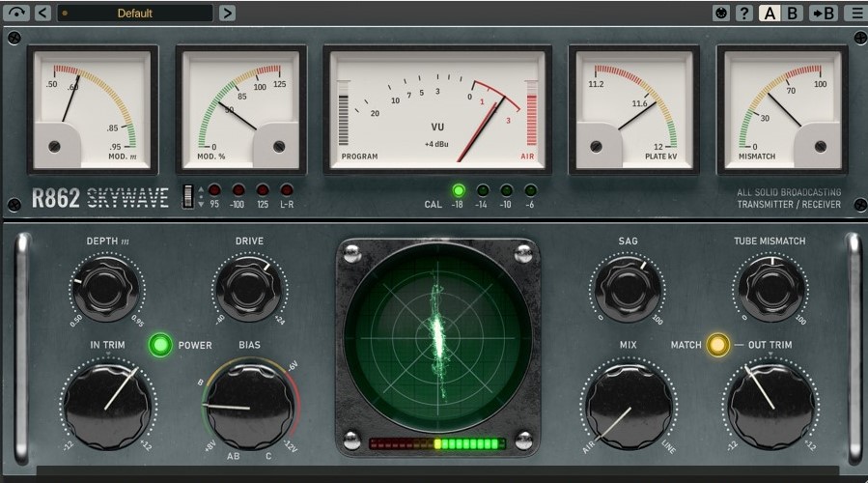868x483 pixels.
Task: Select the 125 modulation LED
Action: 263,190
